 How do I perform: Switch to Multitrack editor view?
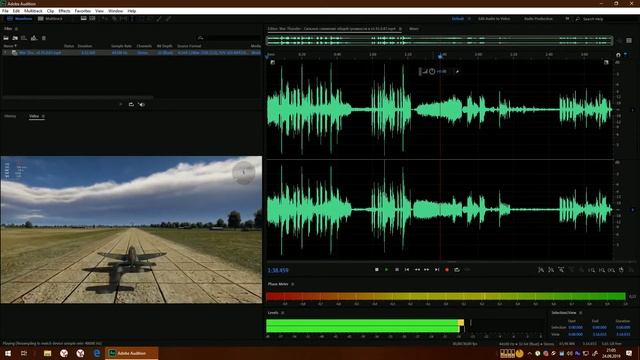(x=50, y=19)
